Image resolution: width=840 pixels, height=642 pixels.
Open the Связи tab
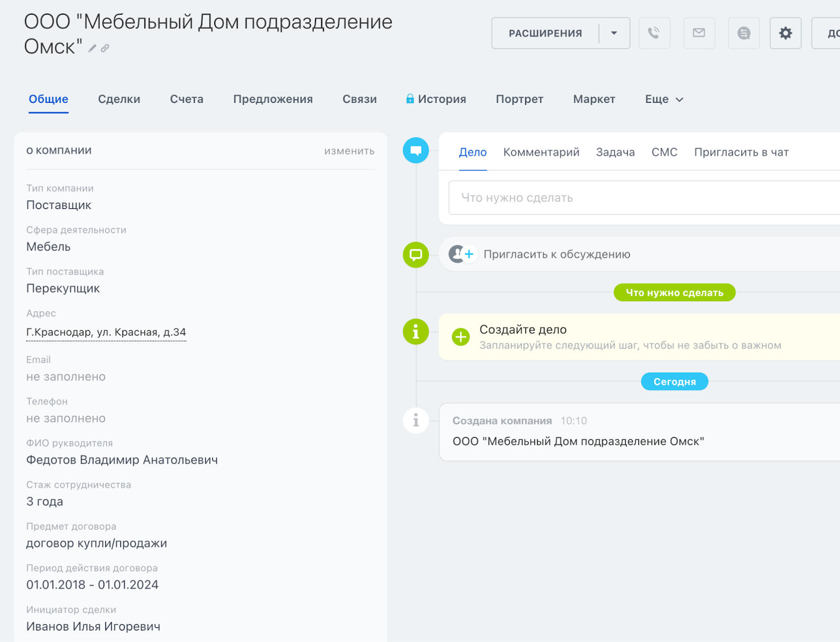360,99
